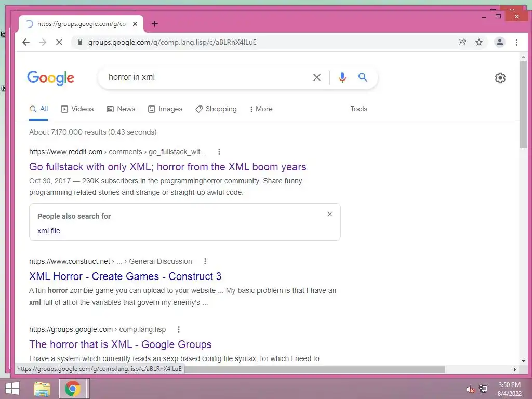Click the browser forward arrow
Image resolution: width=532 pixels, height=399 pixels.
pyautogui.click(x=43, y=42)
